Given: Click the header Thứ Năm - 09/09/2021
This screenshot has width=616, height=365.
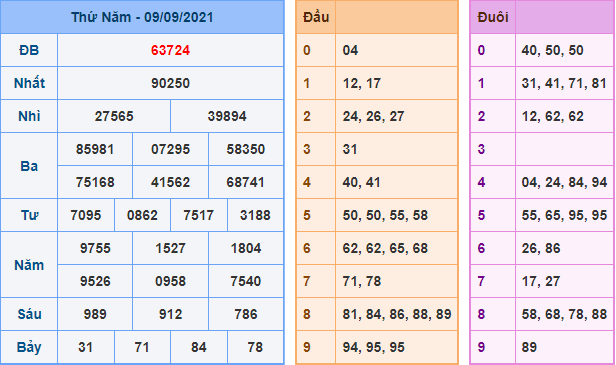Looking at the screenshot, I should (x=142, y=17).
